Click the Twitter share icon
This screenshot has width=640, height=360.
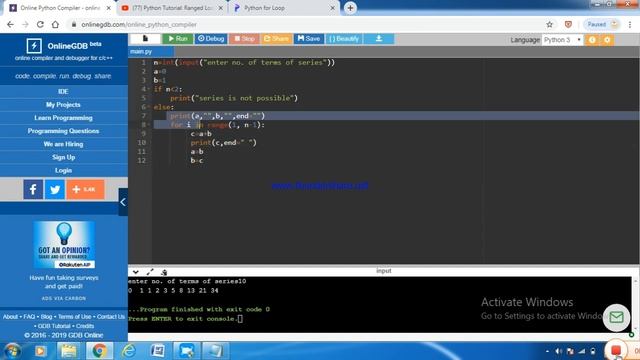point(55,189)
